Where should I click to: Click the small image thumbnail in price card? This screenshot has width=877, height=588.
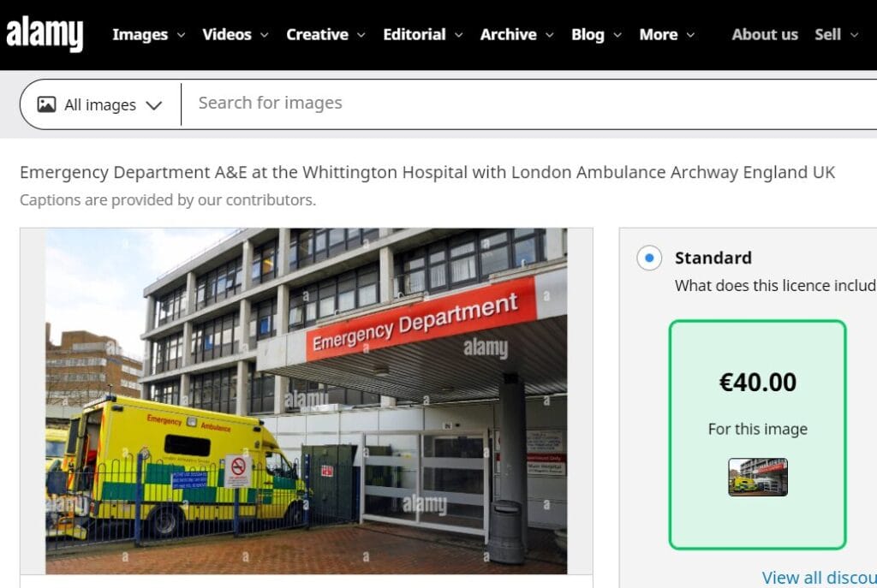(x=757, y=477)
